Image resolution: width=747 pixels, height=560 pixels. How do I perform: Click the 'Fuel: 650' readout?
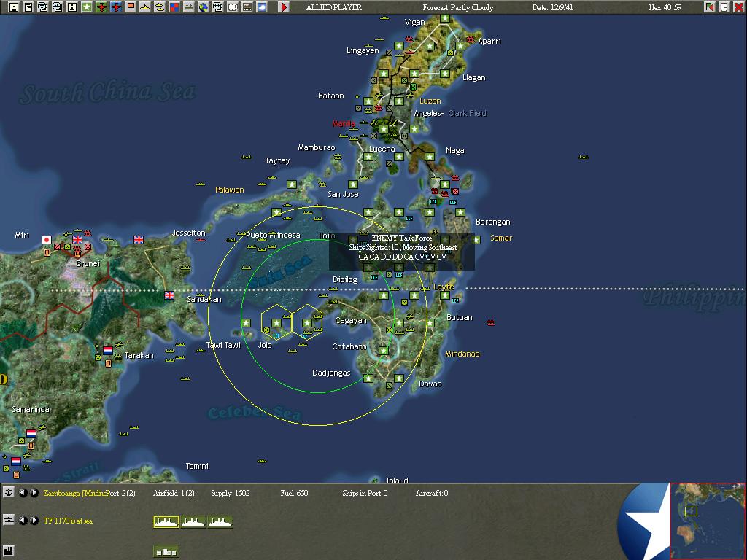(x=295, y=494)
